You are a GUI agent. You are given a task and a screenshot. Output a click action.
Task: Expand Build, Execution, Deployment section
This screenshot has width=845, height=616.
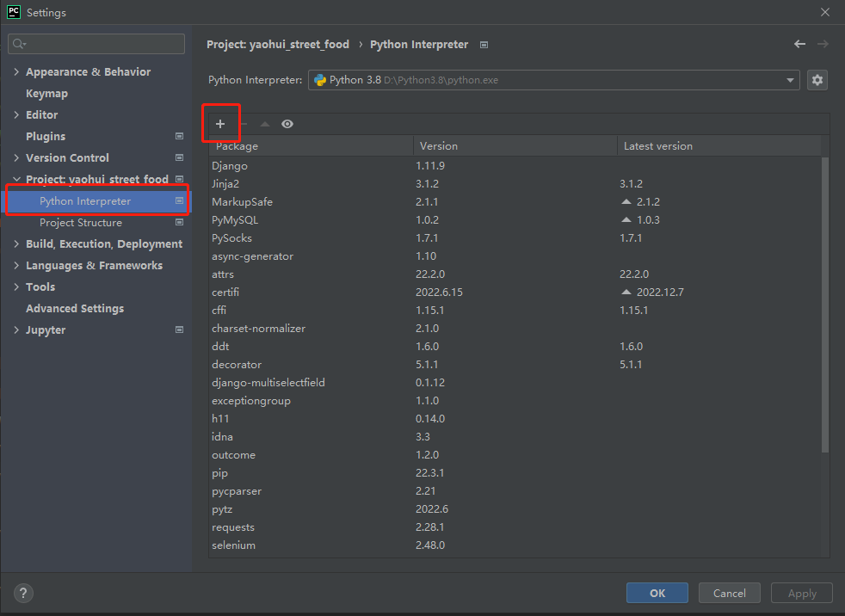[x=16, y=243]
